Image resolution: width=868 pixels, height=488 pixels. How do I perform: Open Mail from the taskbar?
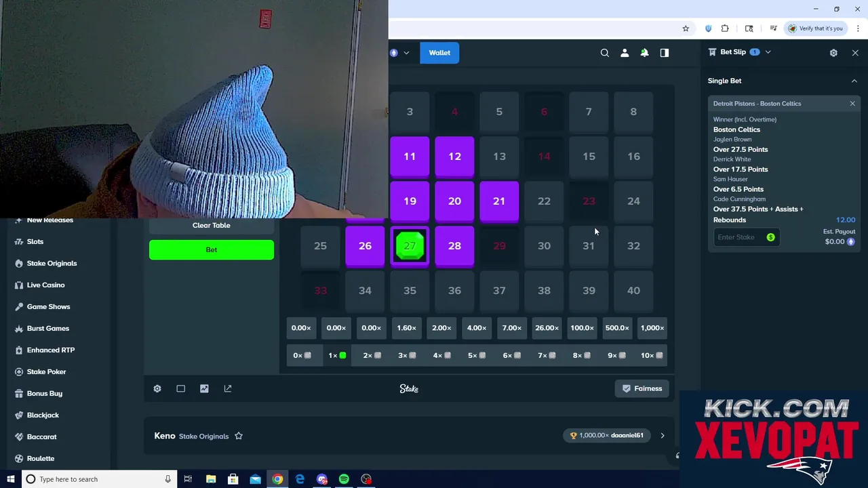point(255,479)
